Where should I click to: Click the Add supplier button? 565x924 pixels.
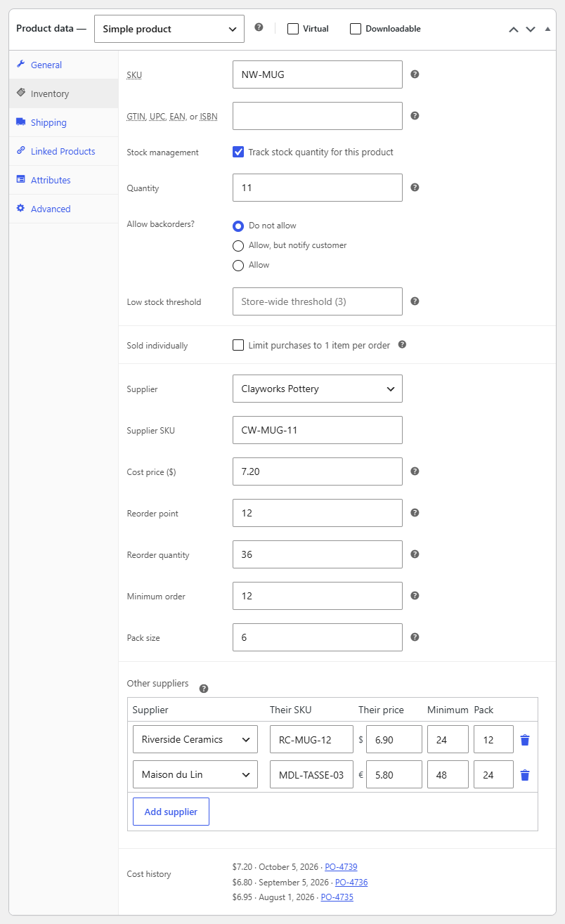(171, 812)
